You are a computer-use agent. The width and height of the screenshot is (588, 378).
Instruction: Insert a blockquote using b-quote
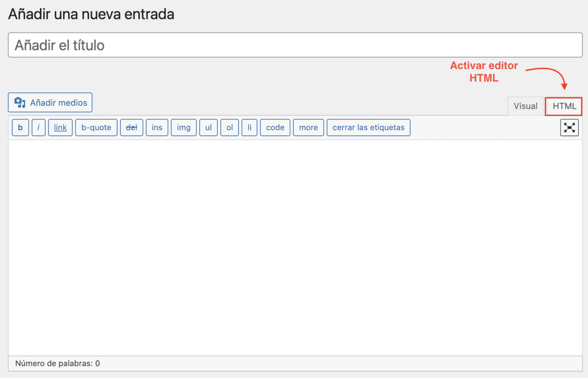[96, 127]
